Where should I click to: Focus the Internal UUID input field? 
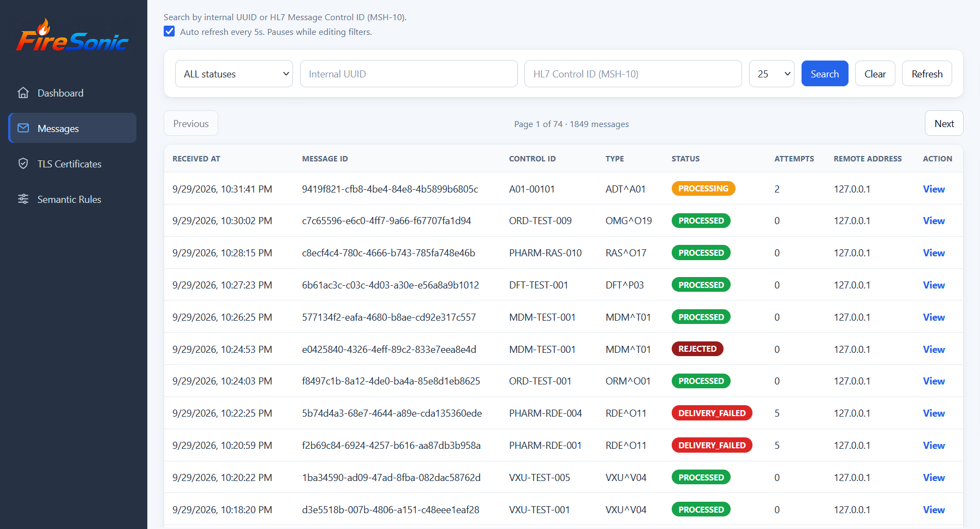tap(409, 74)
